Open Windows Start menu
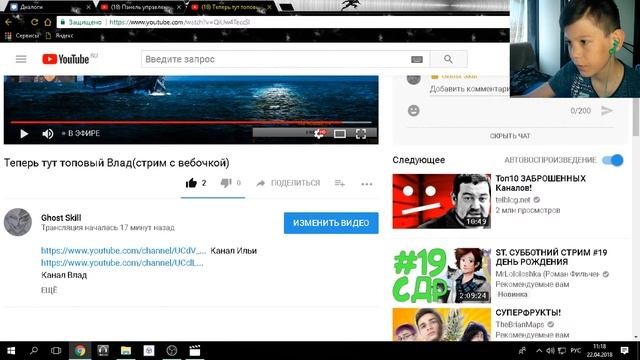The height and width of the screenshot is (360, 640). pos(11,351)
